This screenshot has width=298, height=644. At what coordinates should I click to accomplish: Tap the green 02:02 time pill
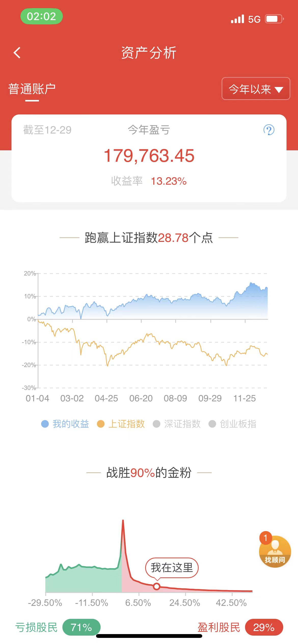pos(42,16)
